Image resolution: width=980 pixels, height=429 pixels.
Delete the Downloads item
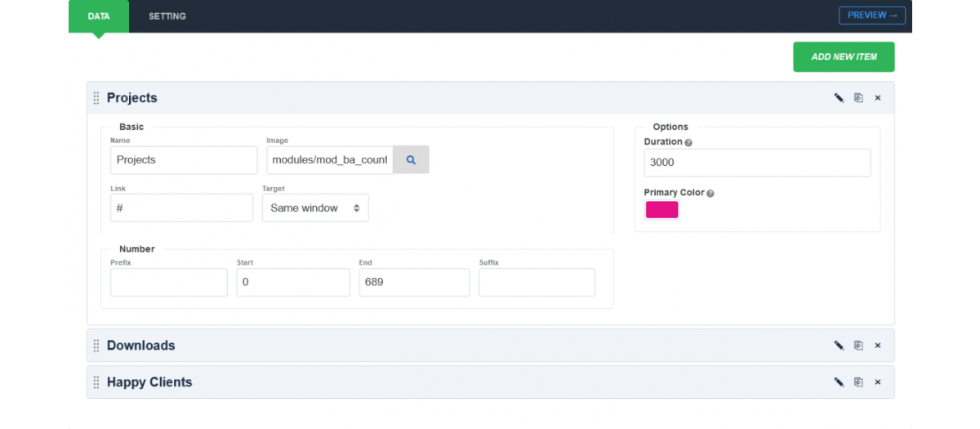coord(878,346)
